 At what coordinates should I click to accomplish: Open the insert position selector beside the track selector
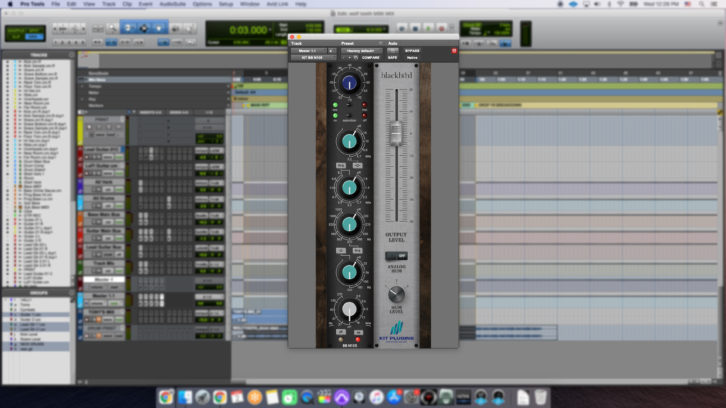coord(332,50)
